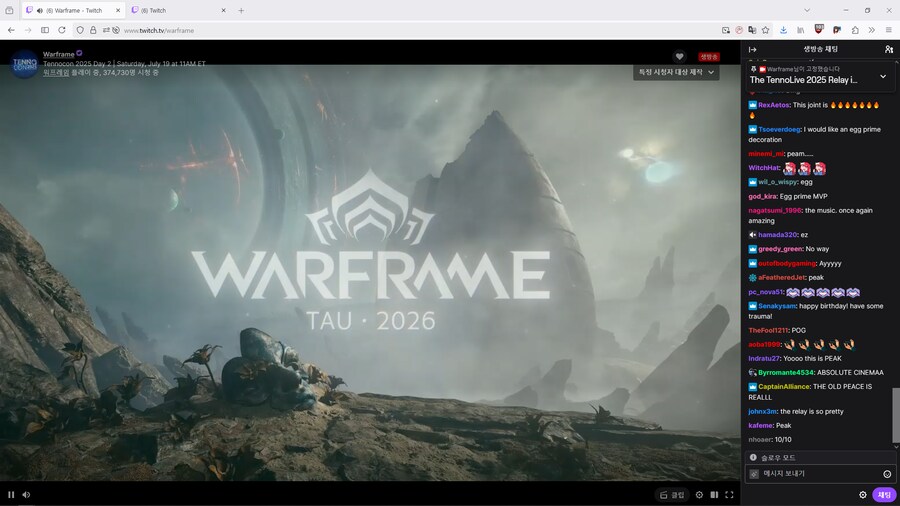Screen dimensions: 900x506
Task: Click 'the relay is so pretty' message
Action: pos(812,411)
